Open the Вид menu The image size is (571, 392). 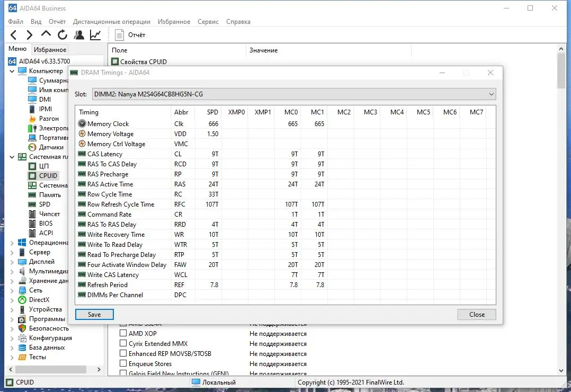[x=36, y=22]
